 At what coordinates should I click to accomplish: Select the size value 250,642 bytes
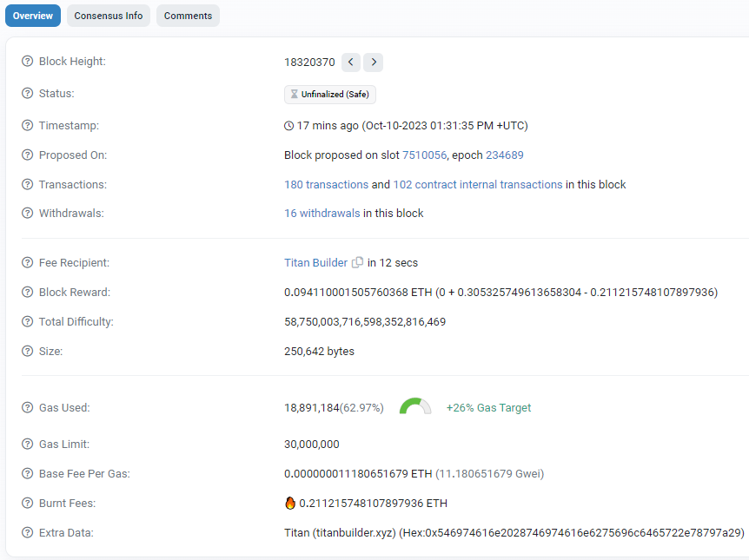coord(319,352)
